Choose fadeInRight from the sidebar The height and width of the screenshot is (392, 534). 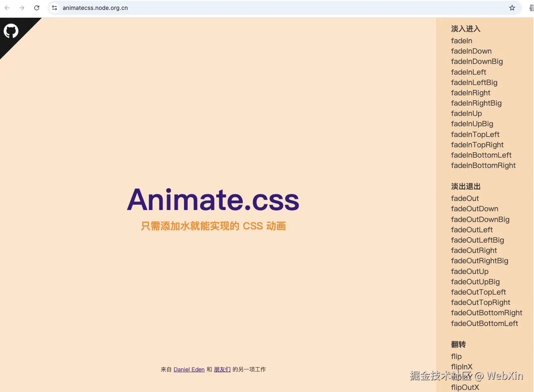[470, 93]
